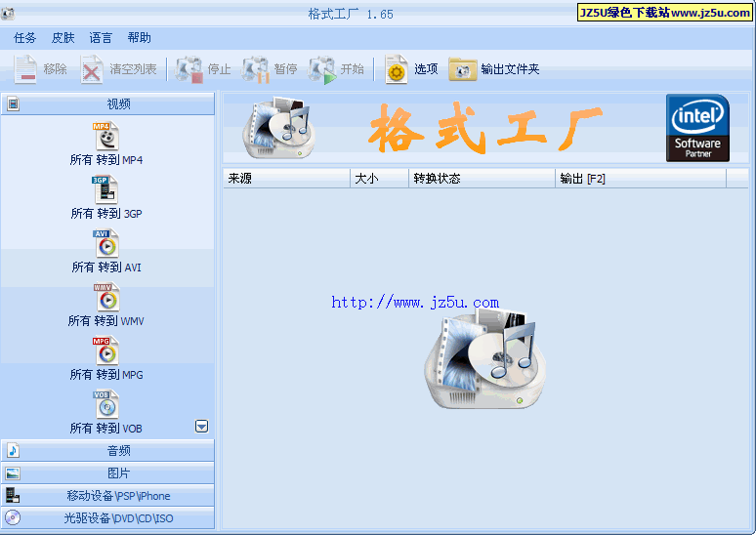Select the All to AVI icon

106,243
